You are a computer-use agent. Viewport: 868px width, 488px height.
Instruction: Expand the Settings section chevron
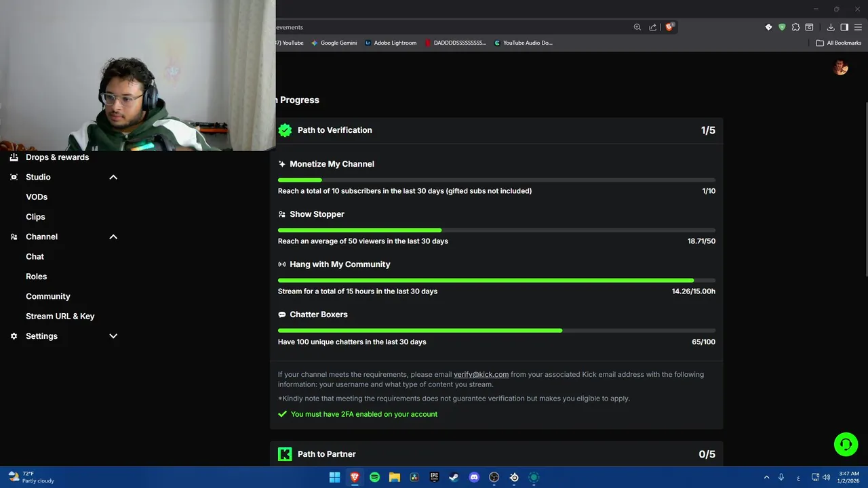click(x=113, y=336)
